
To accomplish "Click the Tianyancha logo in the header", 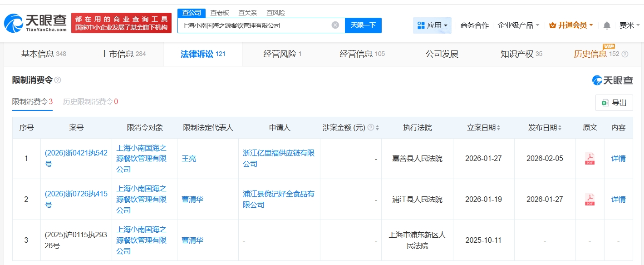I will tap(35, 23).
